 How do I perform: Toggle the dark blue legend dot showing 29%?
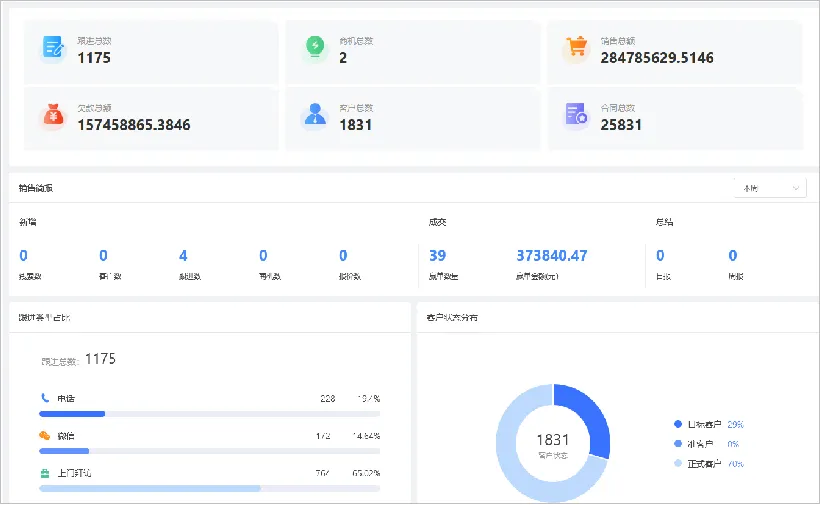678,424
